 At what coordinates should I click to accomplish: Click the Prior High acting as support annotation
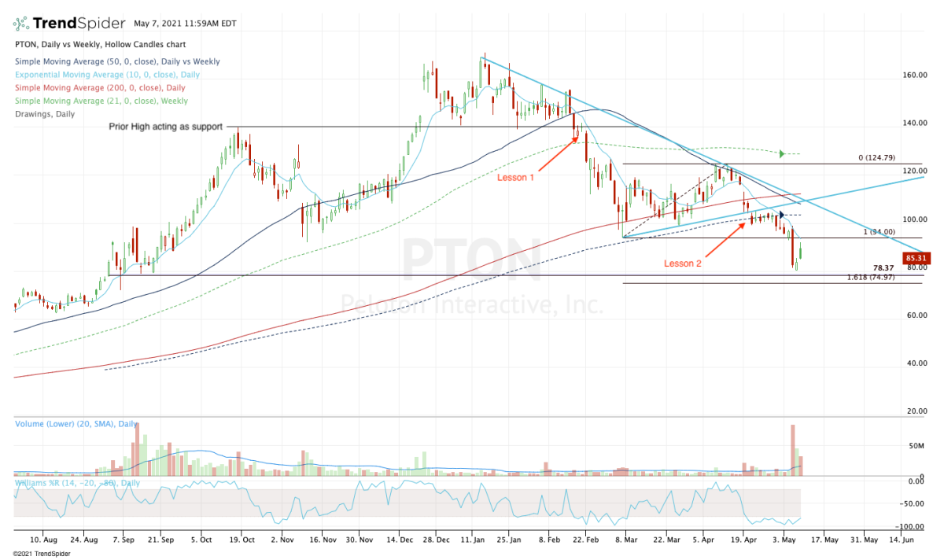[165, 126]
